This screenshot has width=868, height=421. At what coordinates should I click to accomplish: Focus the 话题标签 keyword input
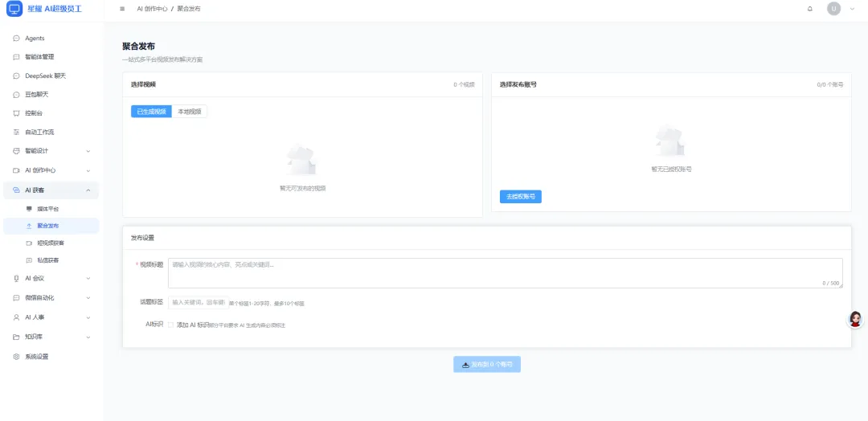(x=199, y=303)
